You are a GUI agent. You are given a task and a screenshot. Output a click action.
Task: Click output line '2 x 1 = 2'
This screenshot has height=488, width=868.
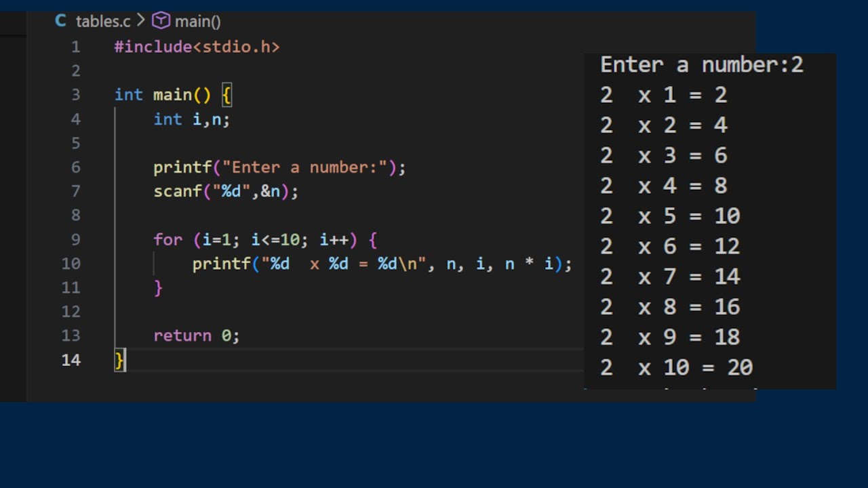click(x=664, y=95)
